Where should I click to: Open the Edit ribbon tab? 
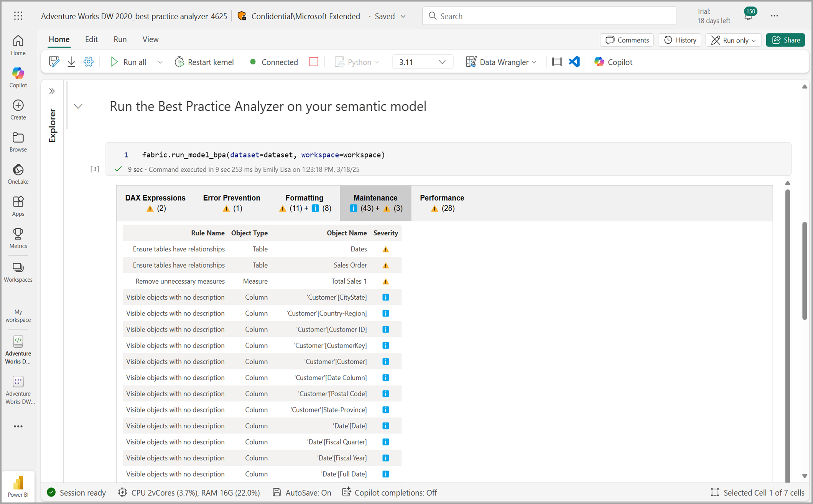(x=91, y=39)
